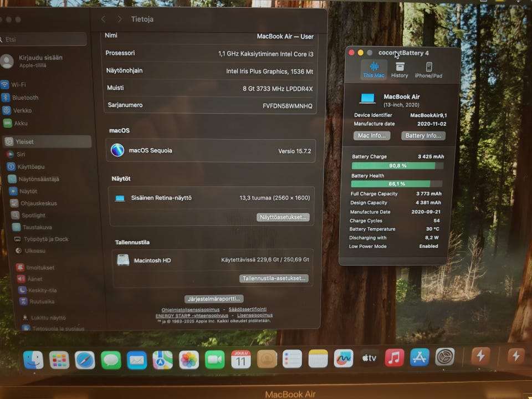Viewport: 532px width, 399px height.
Task: Open Mail app in the Dock
Action: point(137,360)
